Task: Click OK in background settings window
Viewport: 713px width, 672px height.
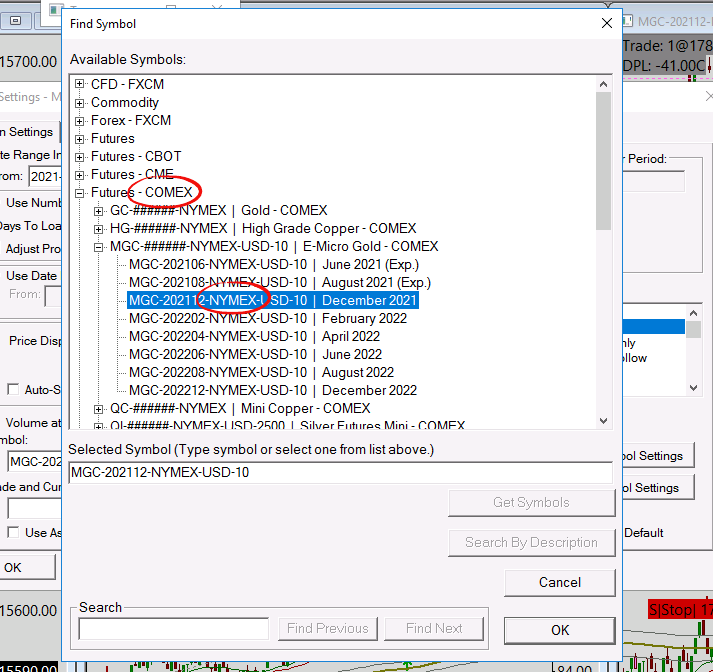Action: pyautogui.click(x=27, y=567)
